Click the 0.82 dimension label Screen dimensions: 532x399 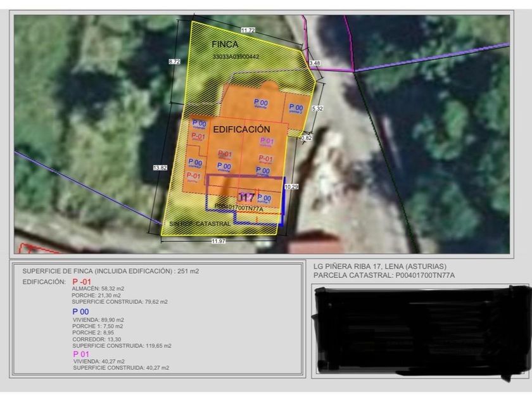307,138
